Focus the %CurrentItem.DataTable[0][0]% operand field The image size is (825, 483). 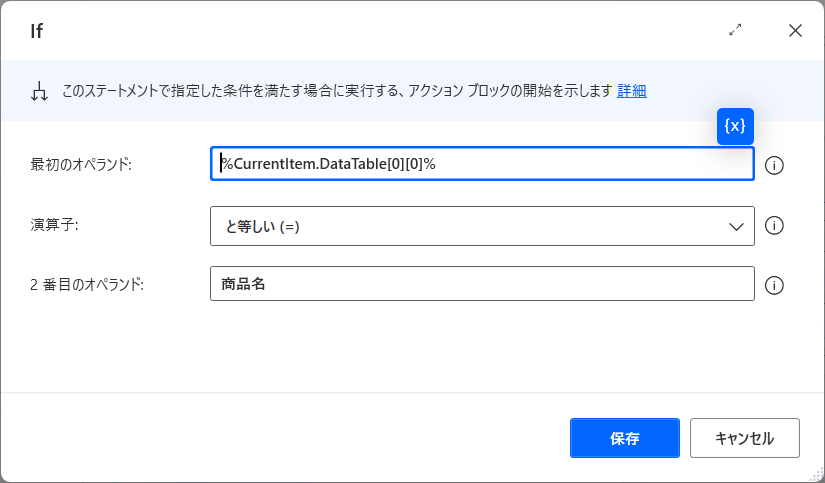pyautogui.click(x=482, y=164)
